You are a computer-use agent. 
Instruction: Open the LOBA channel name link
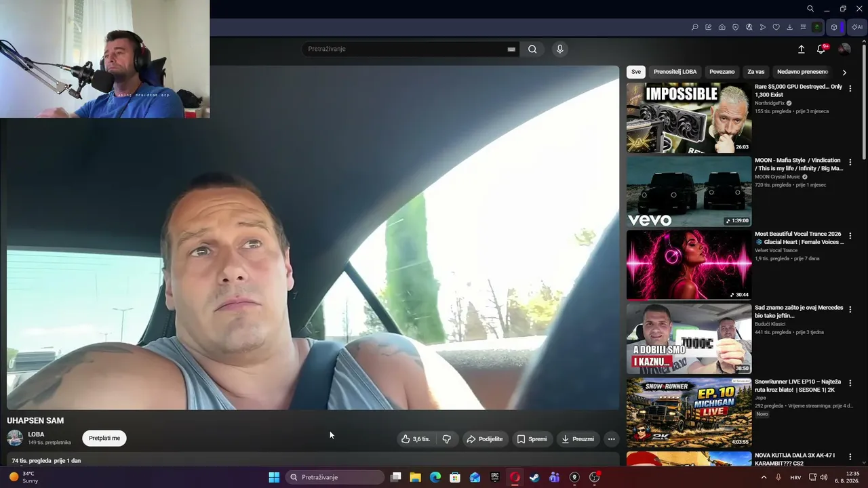[x=36, y=434]
